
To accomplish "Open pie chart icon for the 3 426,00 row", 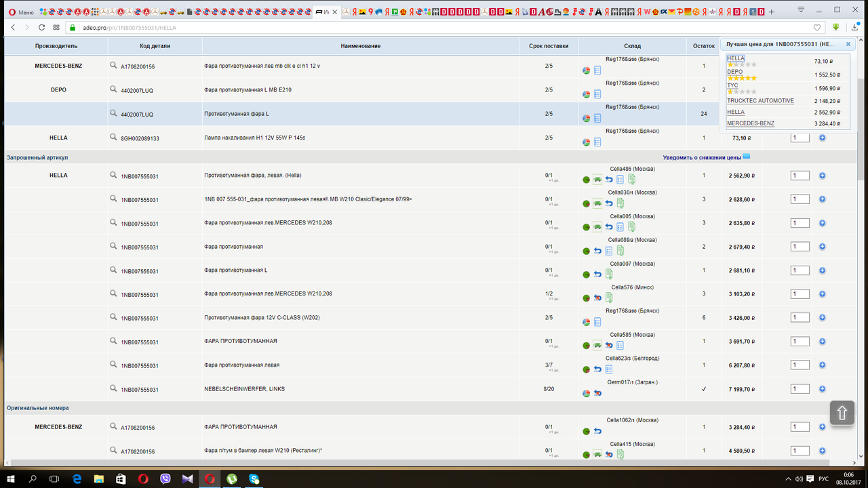I will (x=587, y=322).
